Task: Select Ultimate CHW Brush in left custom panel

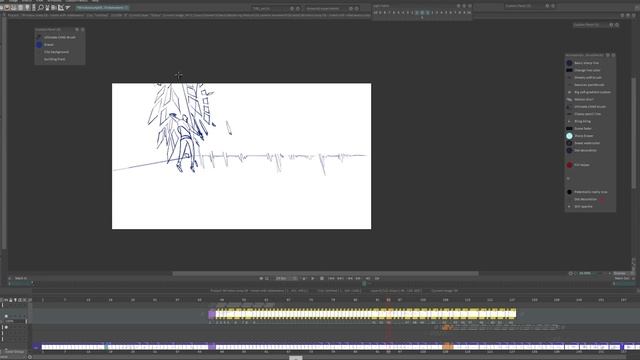Action: (60, 37)
